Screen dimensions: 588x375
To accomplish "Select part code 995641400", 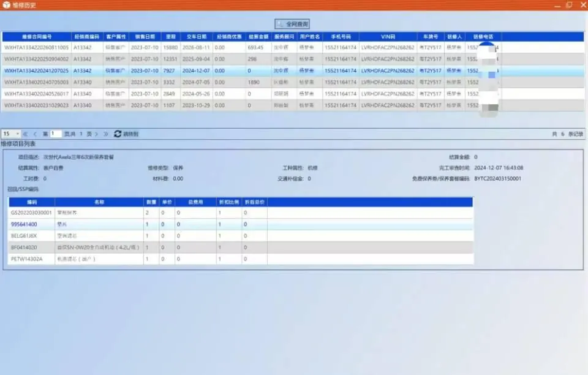I will coord(24,224).
